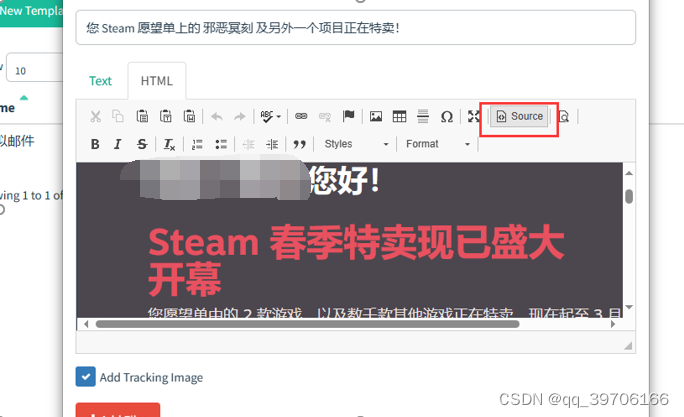
Task: Click the editor resize handle
Action: [x=628, y=346]
